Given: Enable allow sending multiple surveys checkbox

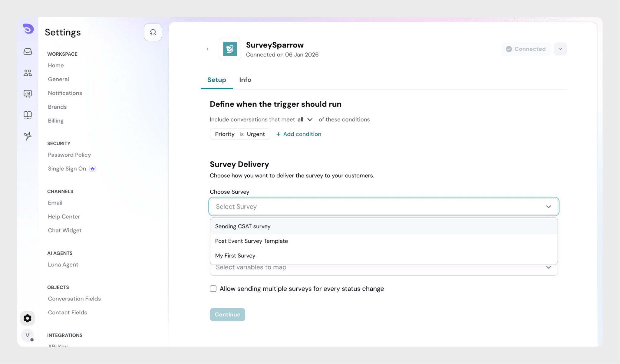Looking at the screenshot, I should [x=213, y=289].
